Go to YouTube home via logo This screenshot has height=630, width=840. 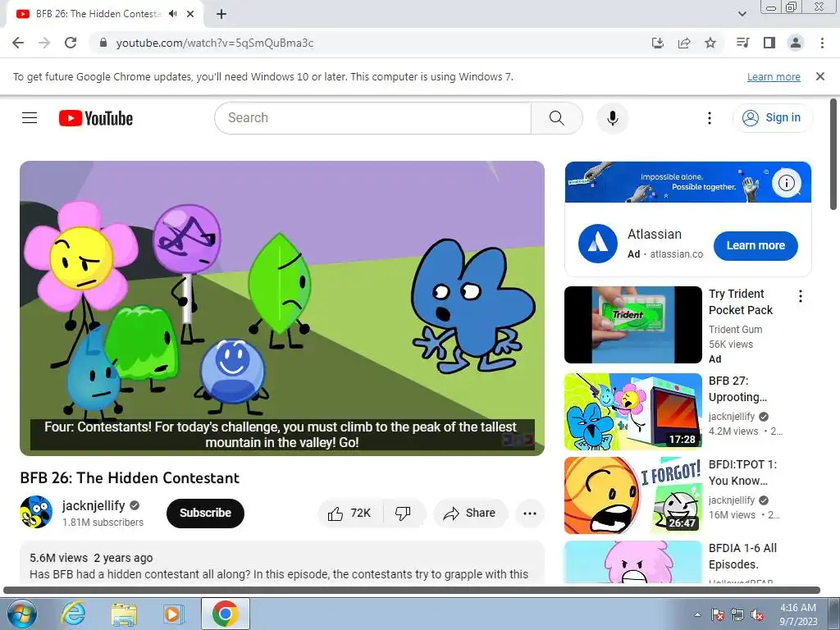96,118
